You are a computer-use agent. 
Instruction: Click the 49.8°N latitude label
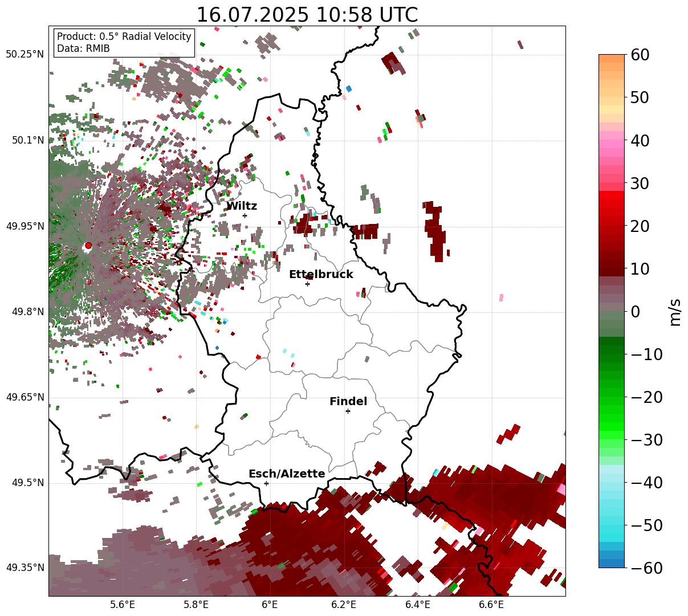click(27, 312)
